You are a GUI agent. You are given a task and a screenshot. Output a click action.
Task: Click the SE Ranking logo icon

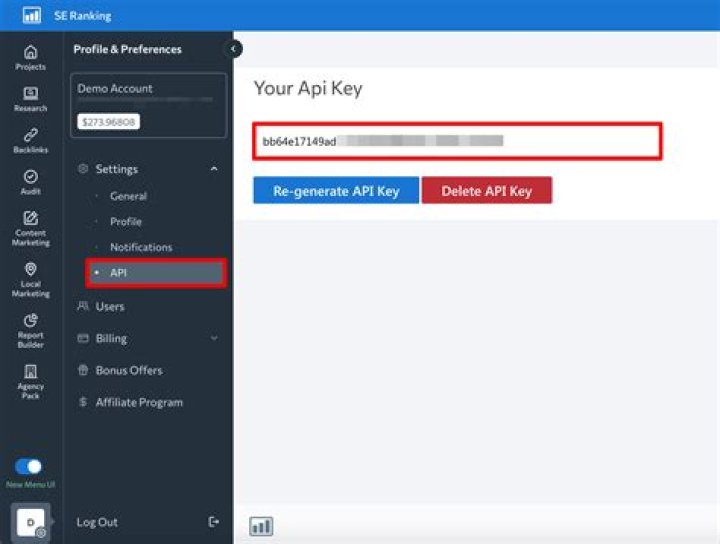(32, 15)
